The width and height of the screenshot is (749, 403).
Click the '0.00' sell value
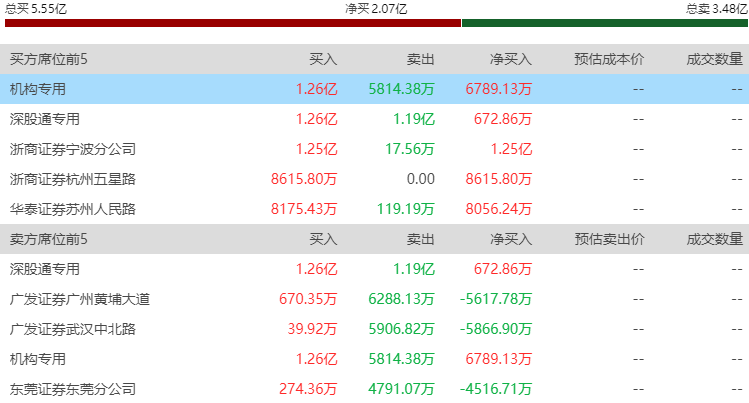click(x=421, y=179)
